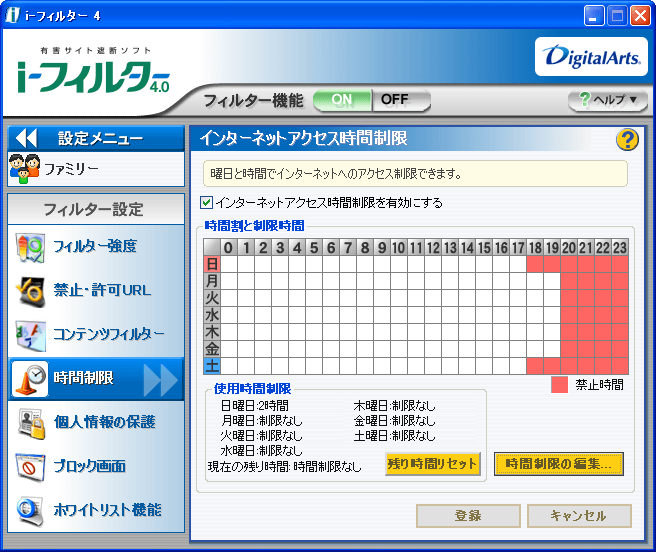The width and height of the screenshot is (656, 552).
Task: Click the コンテンツフィルター icon
Action: pos(30,335)
